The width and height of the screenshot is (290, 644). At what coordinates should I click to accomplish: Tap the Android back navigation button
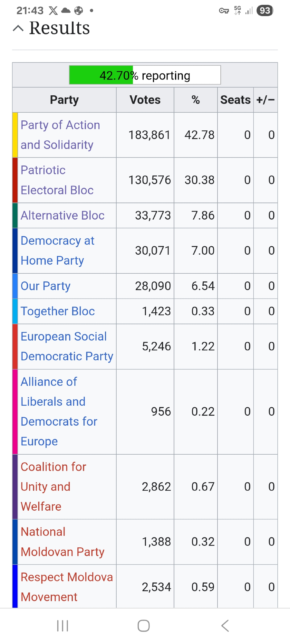click(x=225, y=626)
